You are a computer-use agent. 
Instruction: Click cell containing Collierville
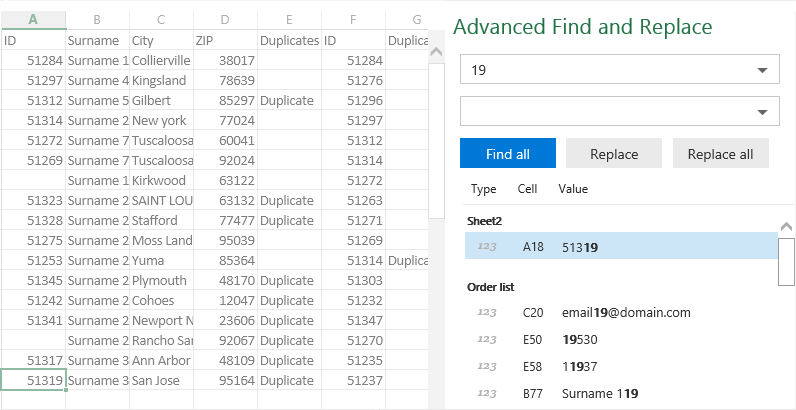click(x=161, y=60)
